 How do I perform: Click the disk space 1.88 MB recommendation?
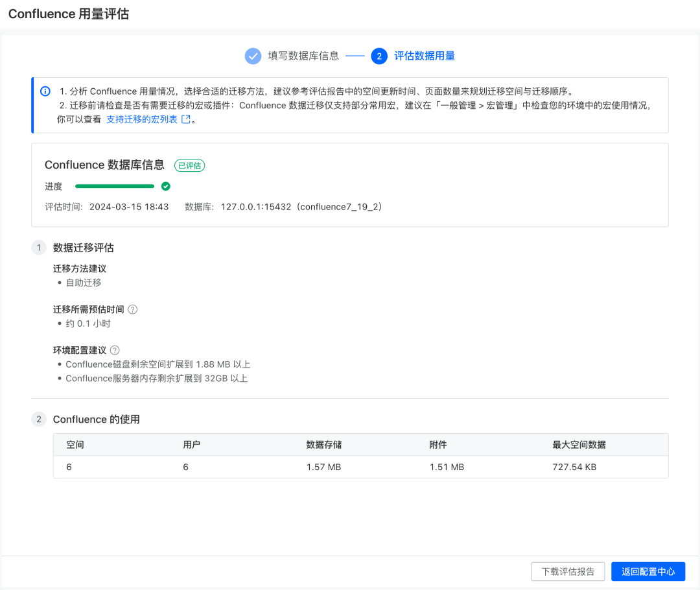158,364
